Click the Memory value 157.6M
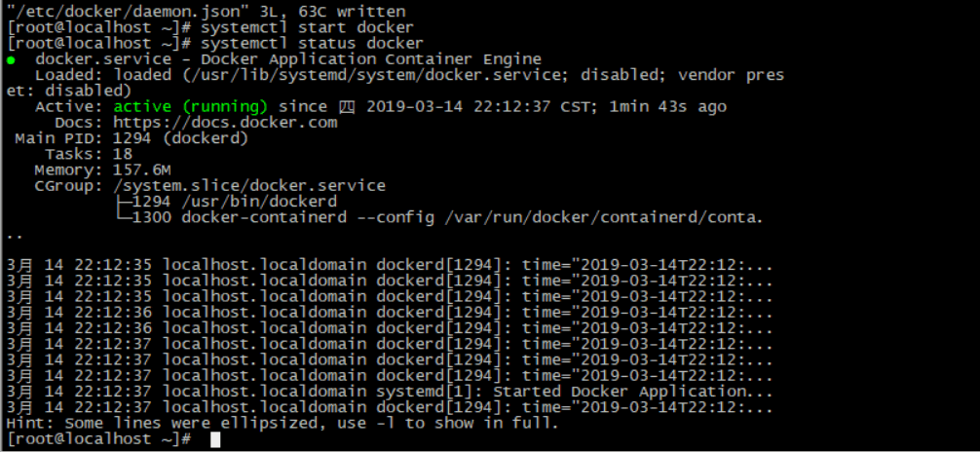 pyautogui.click(x=142, y=169)
